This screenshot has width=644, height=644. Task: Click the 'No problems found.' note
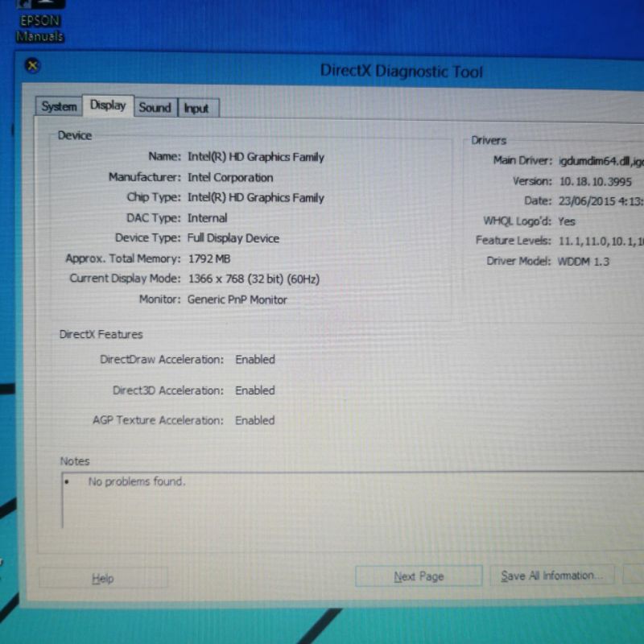pyautogui.click(x=136, y=481)
